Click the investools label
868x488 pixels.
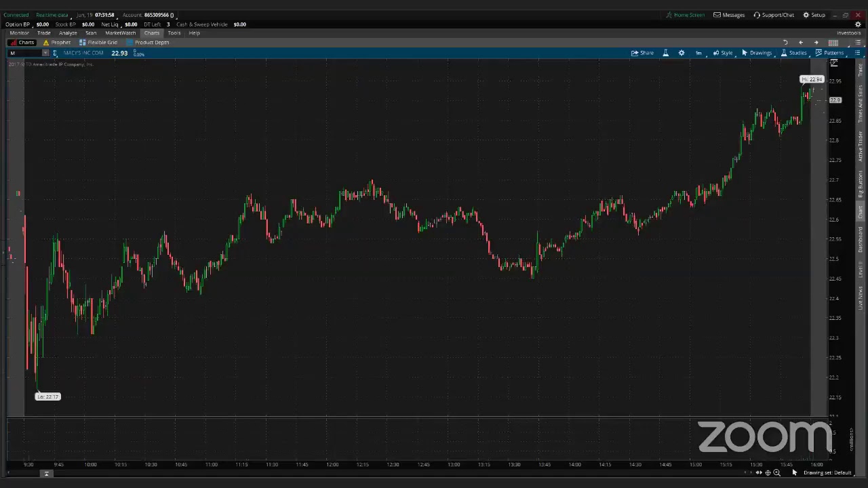[x=848, y=33]
